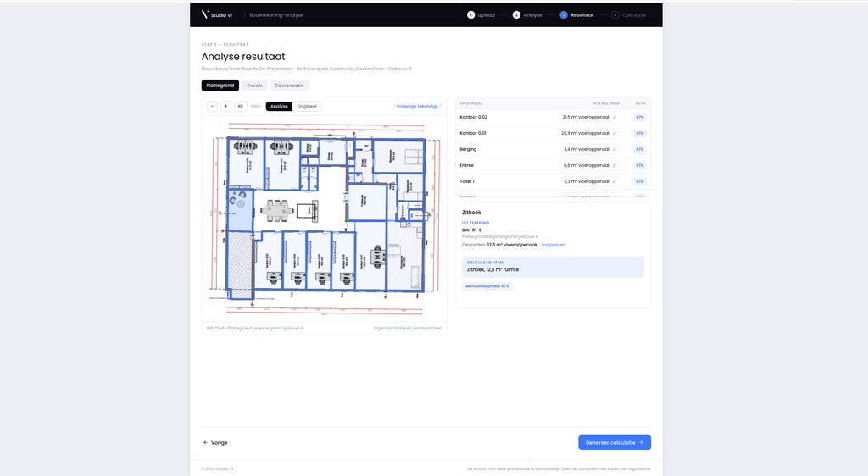This screenshot has width=868, height=476.
Task: Go to step 4 Calculatie
Action: coord(629,15)
